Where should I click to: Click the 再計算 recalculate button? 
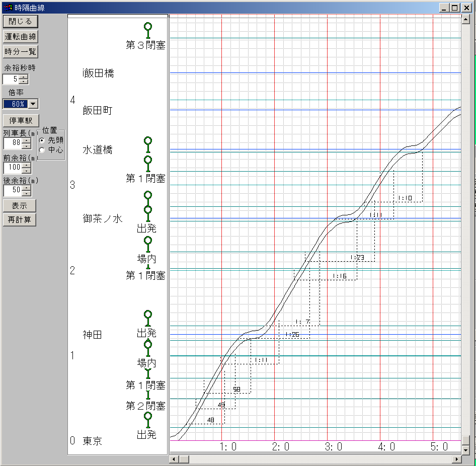tap(20, 219)
